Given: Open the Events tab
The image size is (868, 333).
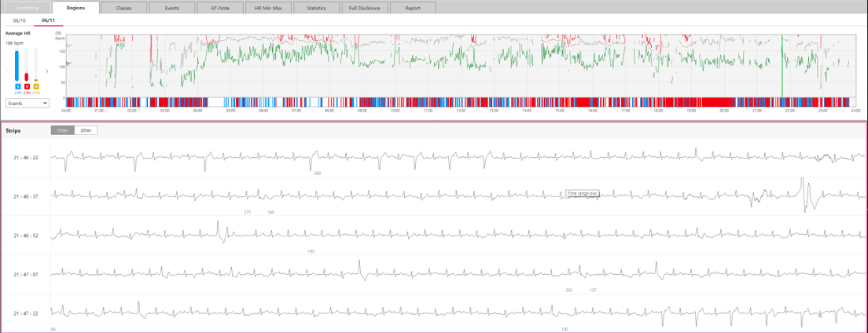Looking at the screenshot, I should [173, 8].
